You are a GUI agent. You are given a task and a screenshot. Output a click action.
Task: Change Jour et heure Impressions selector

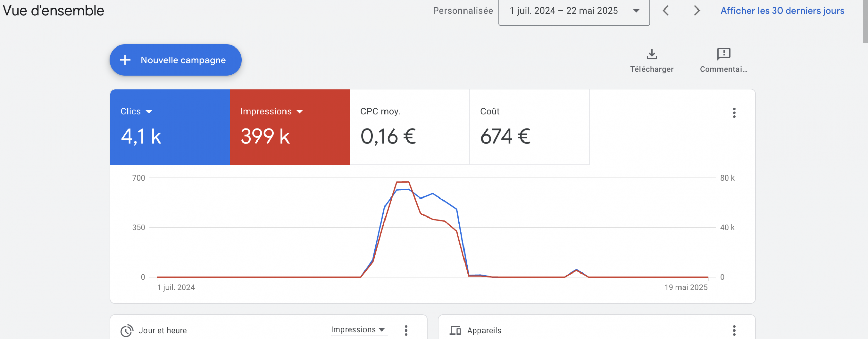tap(358, 329)
